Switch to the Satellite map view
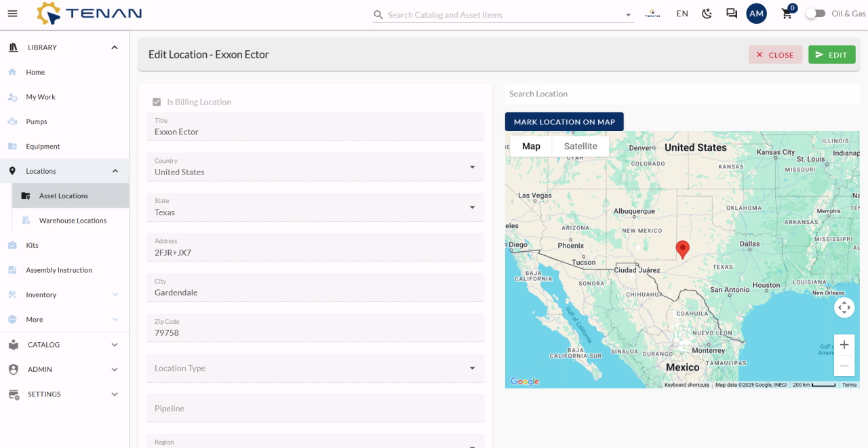The height and width of the screenshot is (448, 868). pyautogui.click(x=580, y=146)
